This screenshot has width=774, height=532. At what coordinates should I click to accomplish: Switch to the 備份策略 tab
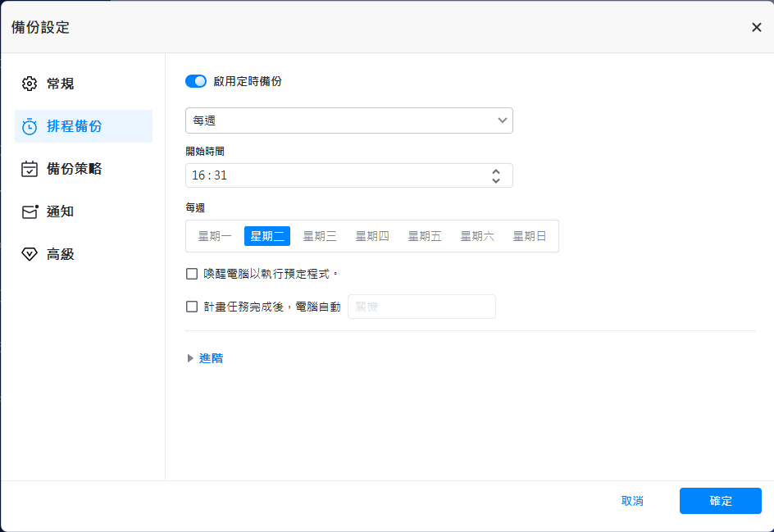74,169
